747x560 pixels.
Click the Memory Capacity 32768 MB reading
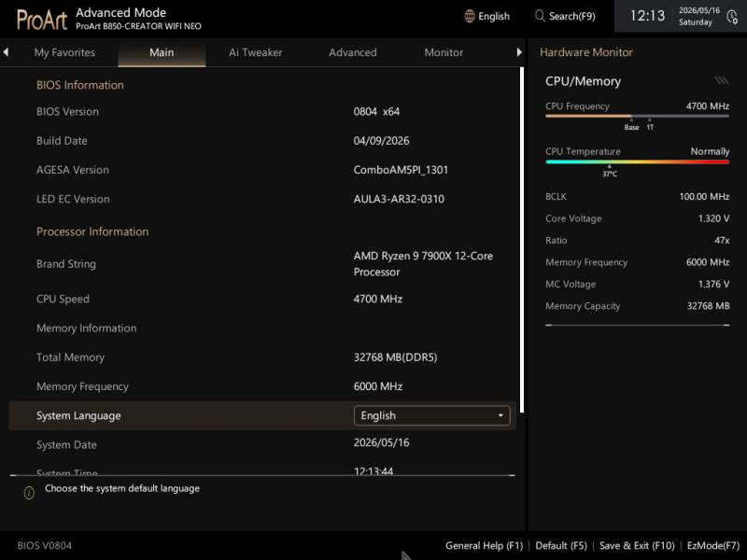pyautogui.click(x=637, y=306)
